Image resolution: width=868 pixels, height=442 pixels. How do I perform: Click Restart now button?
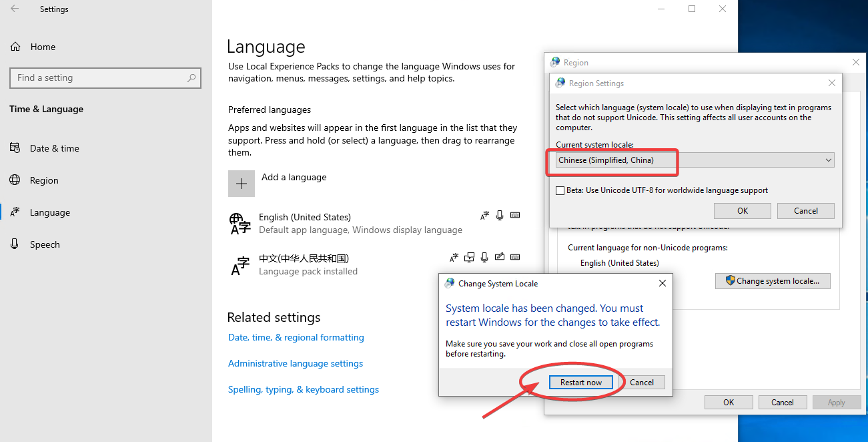(580, 383)
